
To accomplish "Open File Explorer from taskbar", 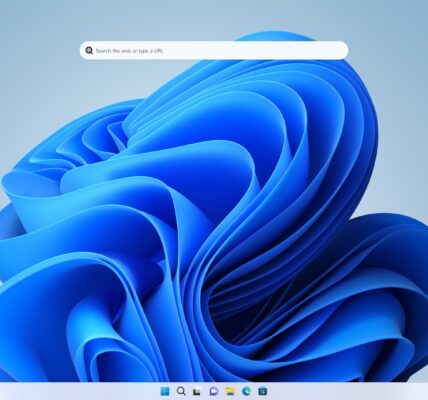I will 230,391.
